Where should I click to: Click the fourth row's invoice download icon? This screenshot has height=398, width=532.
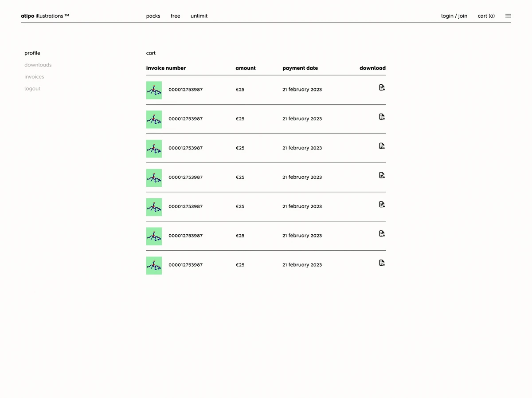382,175
